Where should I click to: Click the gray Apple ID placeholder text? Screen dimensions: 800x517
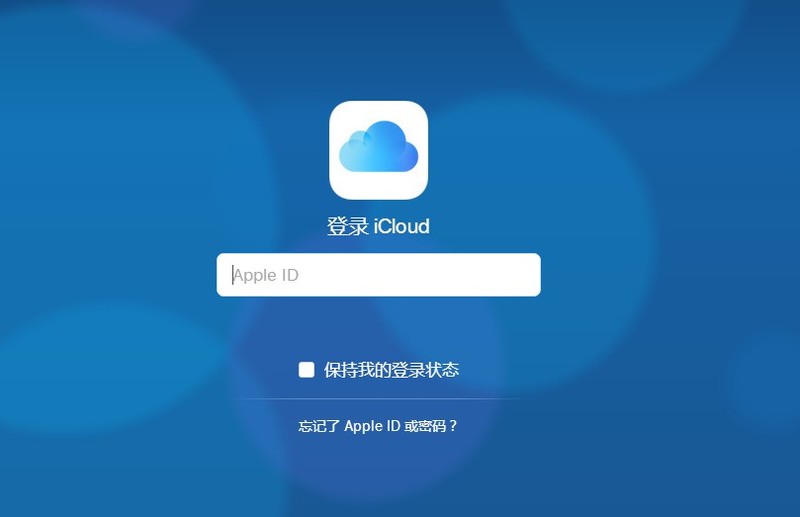point(266,275)
